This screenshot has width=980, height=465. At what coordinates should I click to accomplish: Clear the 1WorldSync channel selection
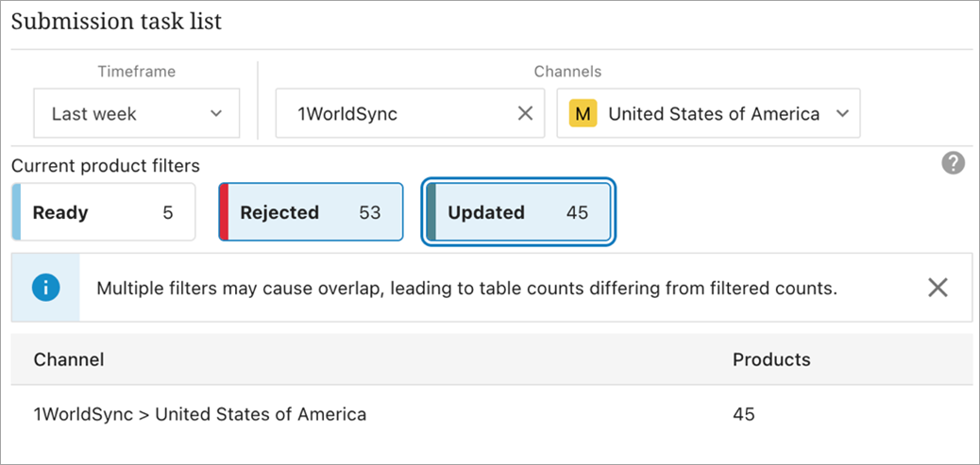(525, 114)
